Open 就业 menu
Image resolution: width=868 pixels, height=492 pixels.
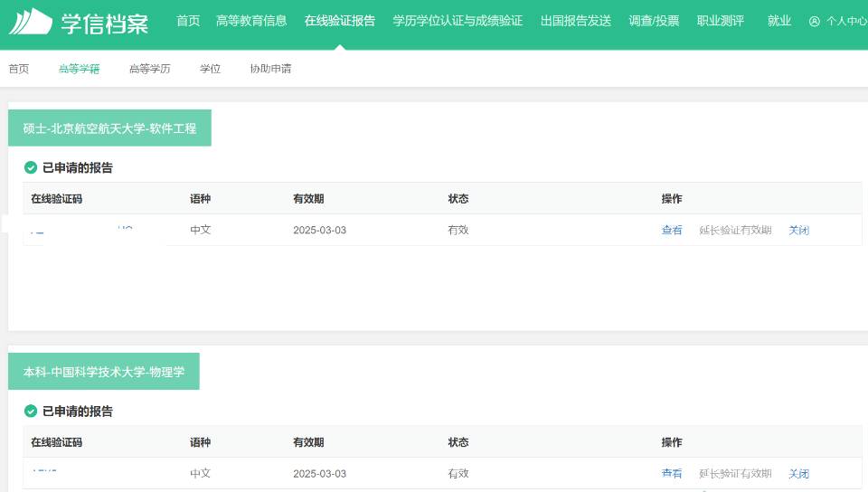point(778,21)
